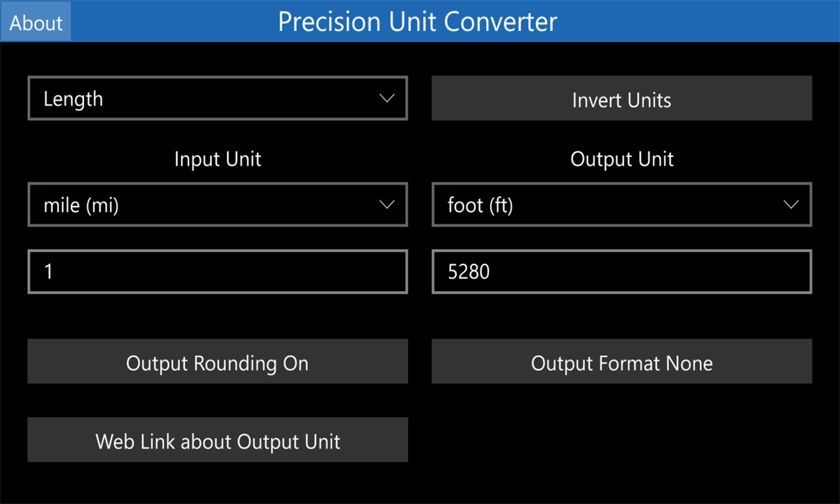This screenshot has width=840, height=504.
Task: Click the word Length in the category box
Action: [x=73, y=99]
